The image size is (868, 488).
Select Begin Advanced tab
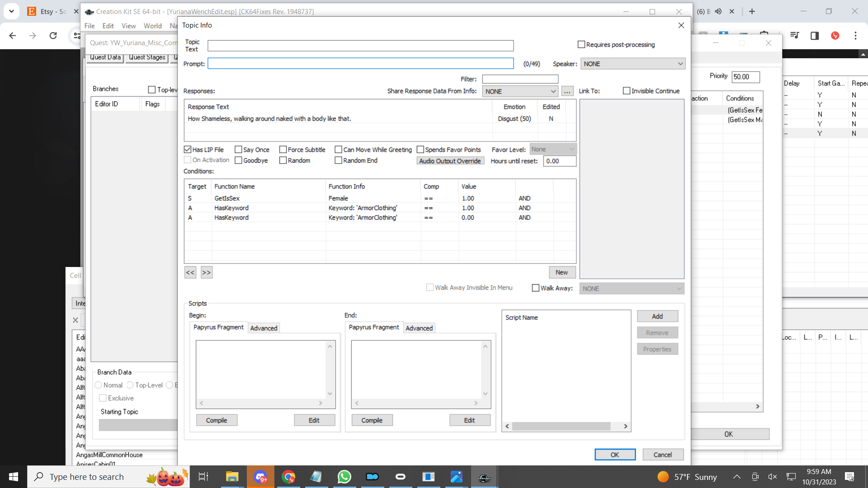click(x=264, y=328)
